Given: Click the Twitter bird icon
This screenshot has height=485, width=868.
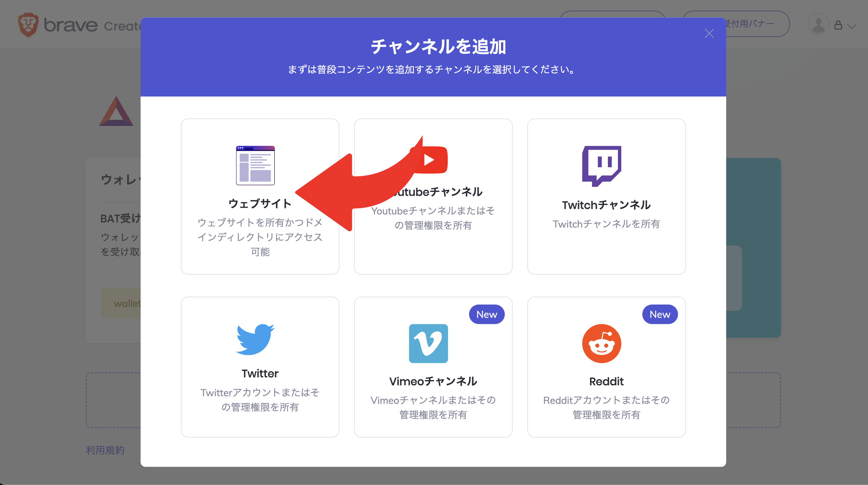Looking at the screenshot, I should [x=255, y=339].
